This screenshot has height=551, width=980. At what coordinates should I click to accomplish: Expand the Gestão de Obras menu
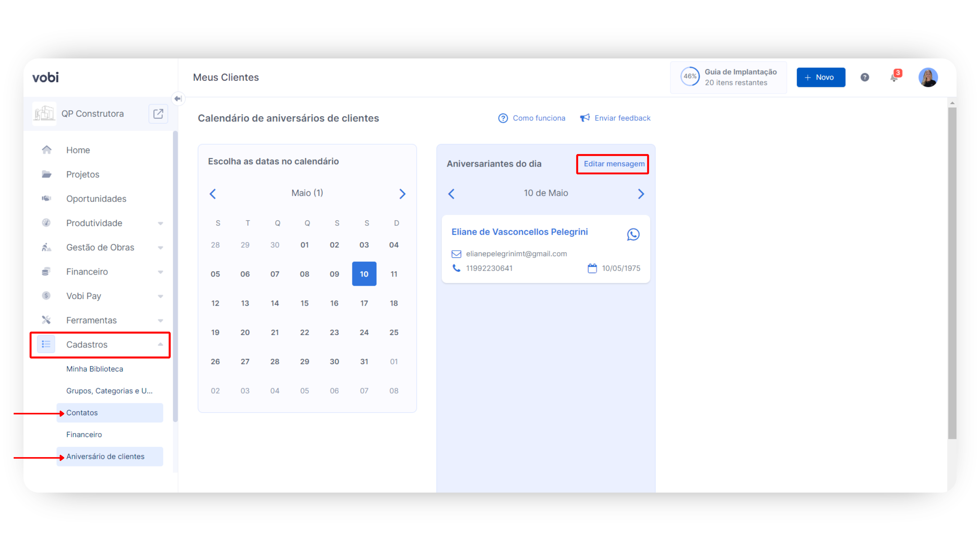(x=160, y=247)
